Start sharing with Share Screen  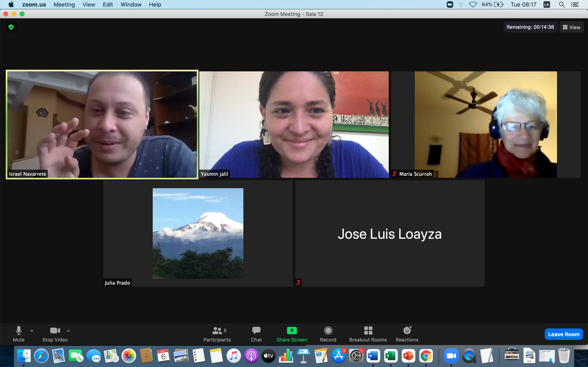(x=291, y=333)
